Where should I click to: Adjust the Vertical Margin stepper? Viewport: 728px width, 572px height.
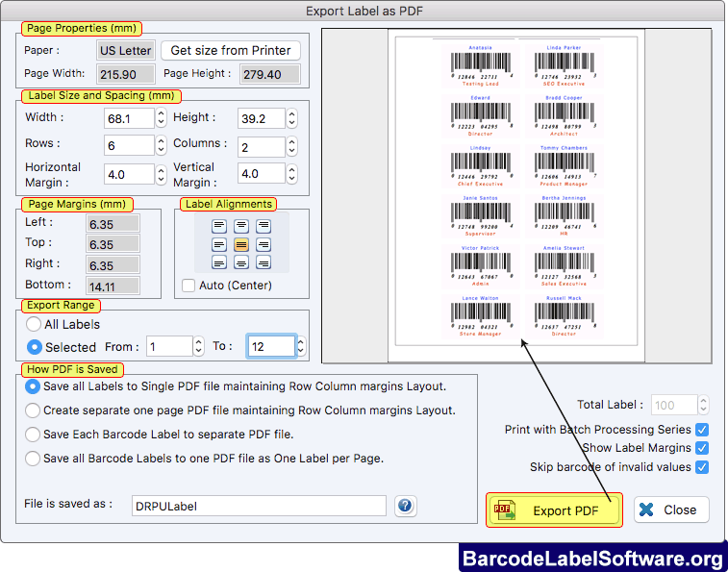point(291,174)
